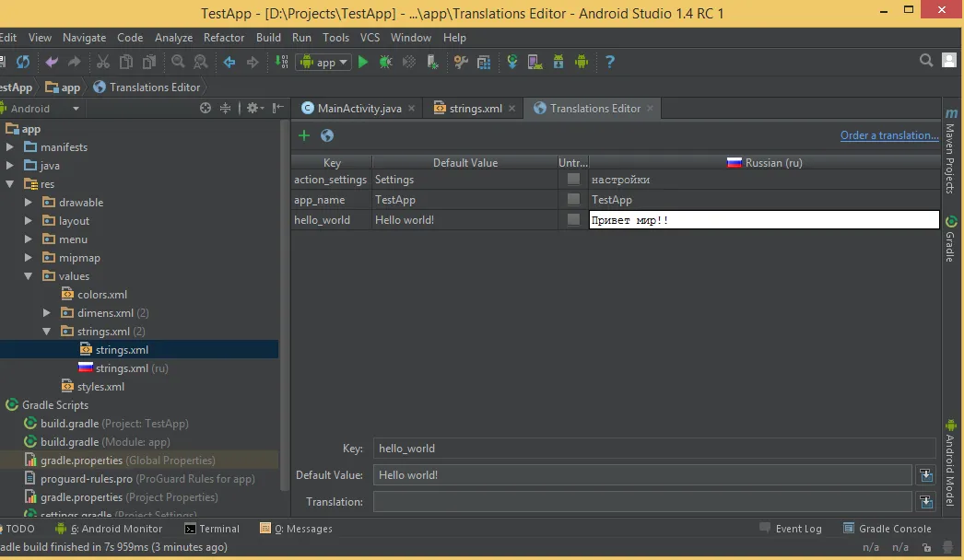Toggle Untranslatable checkbox for action_settings
This screenshot has height=560, width=964.
[573, 179]
